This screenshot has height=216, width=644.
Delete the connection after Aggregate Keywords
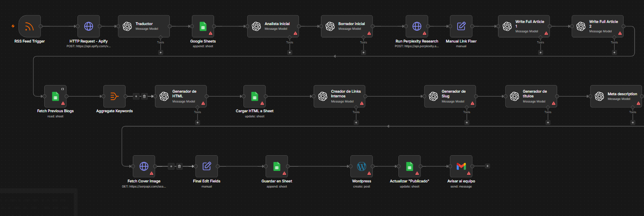tap(144, 96)
